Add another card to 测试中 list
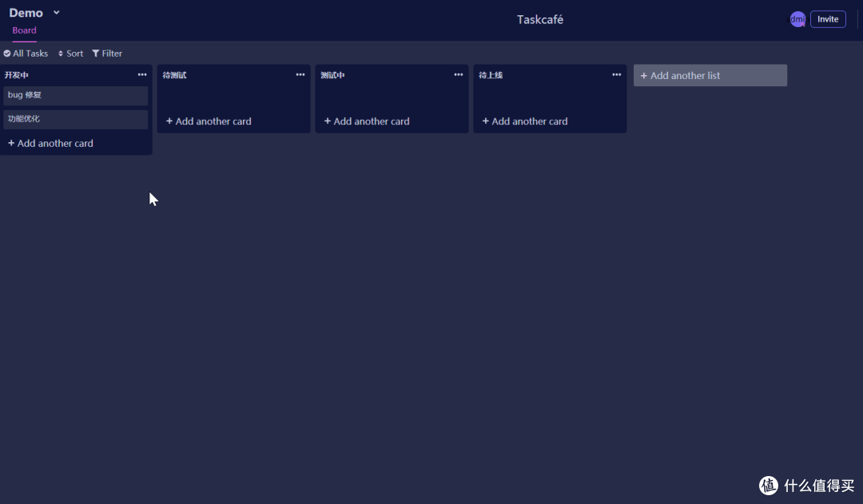The height and width of the screenshot is (504, 863). click(367, 121)
